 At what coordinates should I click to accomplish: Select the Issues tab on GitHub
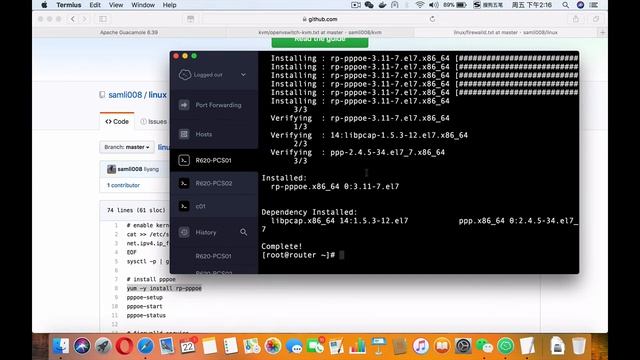(153, 122)
